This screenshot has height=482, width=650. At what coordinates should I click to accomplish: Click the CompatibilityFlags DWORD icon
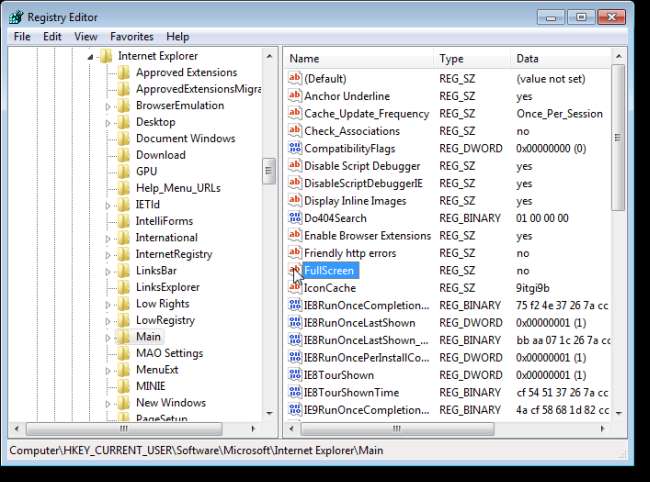tap(295, 148)
